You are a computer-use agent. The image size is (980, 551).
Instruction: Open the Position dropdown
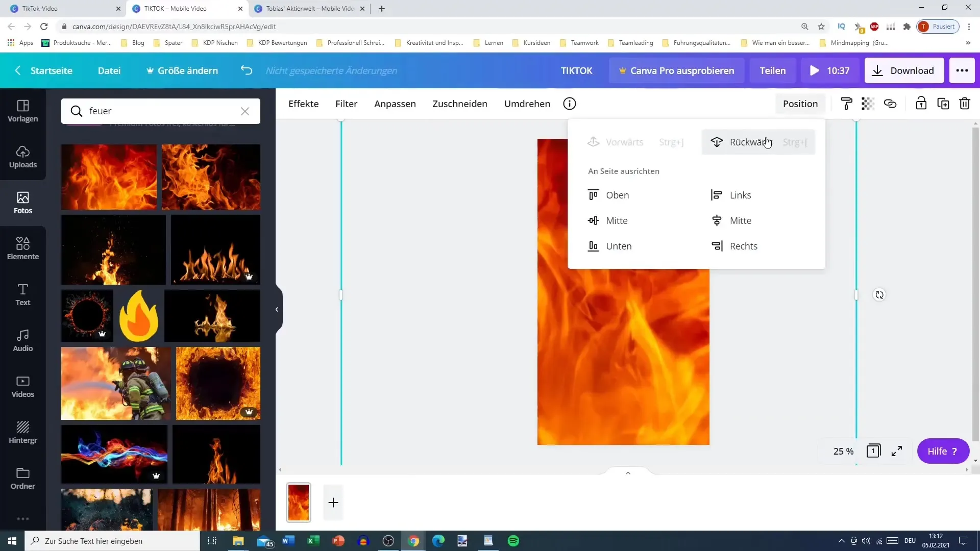coord(800,104)
